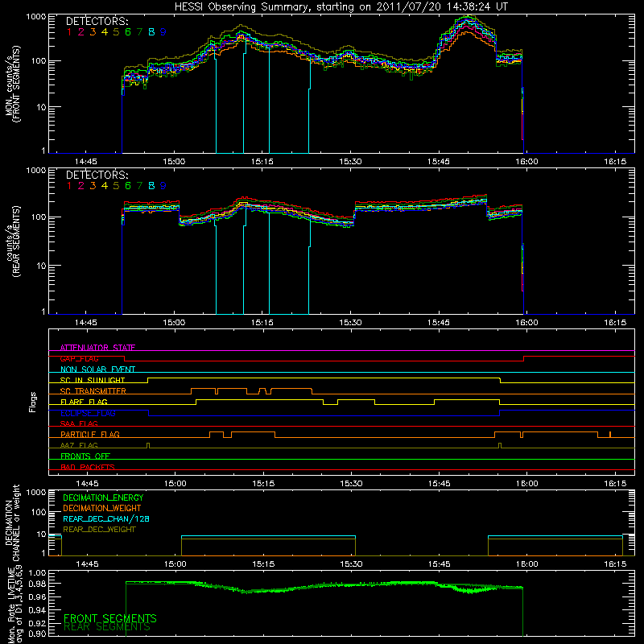
Task: Click the FLARE_FLAG label
Action: pos(84,402)
